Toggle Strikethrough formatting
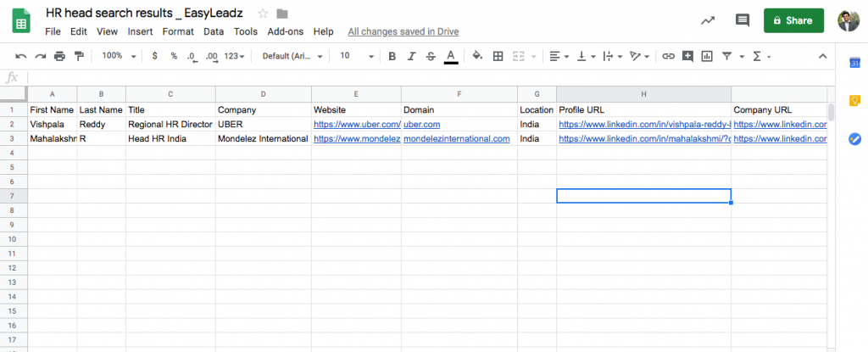This screenshot has width=868, height=352. click(431, 56)
